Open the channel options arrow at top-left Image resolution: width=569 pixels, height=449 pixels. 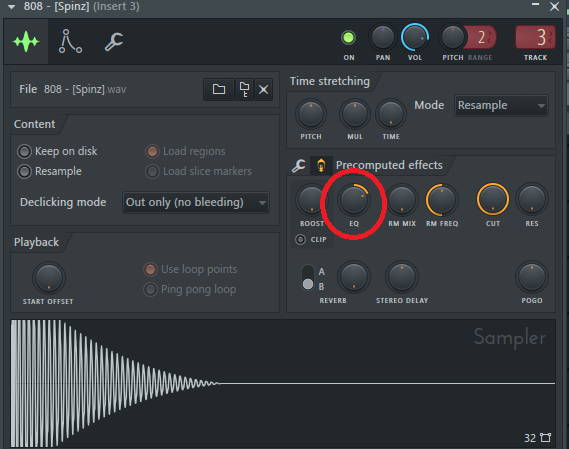point(12,7)
